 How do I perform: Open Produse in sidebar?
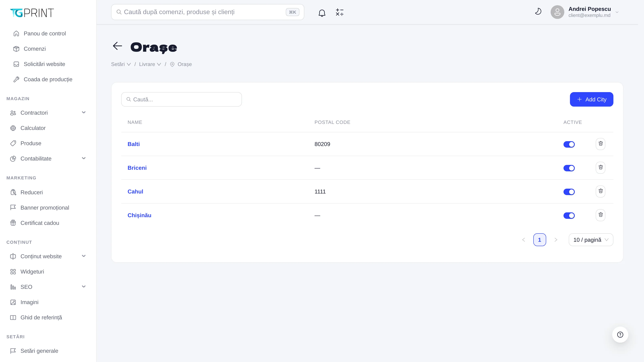(31, 143)
